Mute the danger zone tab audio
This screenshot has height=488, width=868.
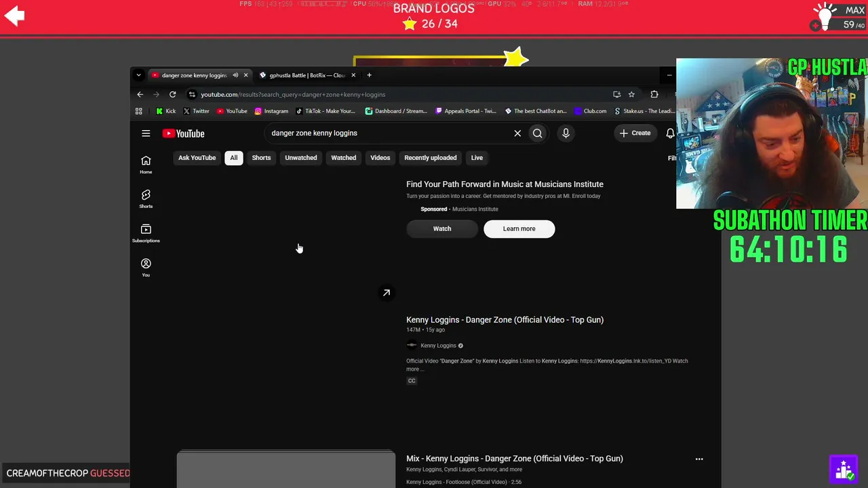pos(235,75)
